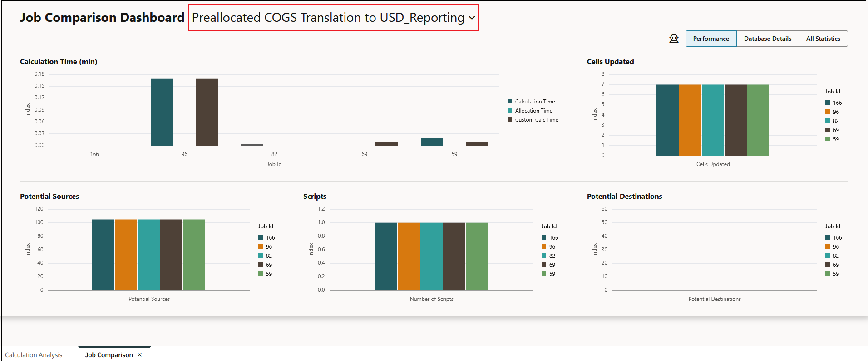Click job 82 legend swatch in Potential Destinations

(x=828, y=256)
